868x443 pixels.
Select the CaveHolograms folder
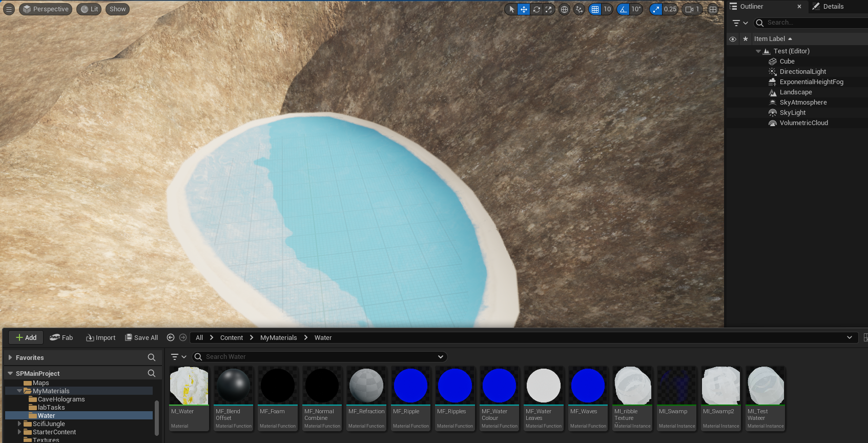[x=61, y=399]
